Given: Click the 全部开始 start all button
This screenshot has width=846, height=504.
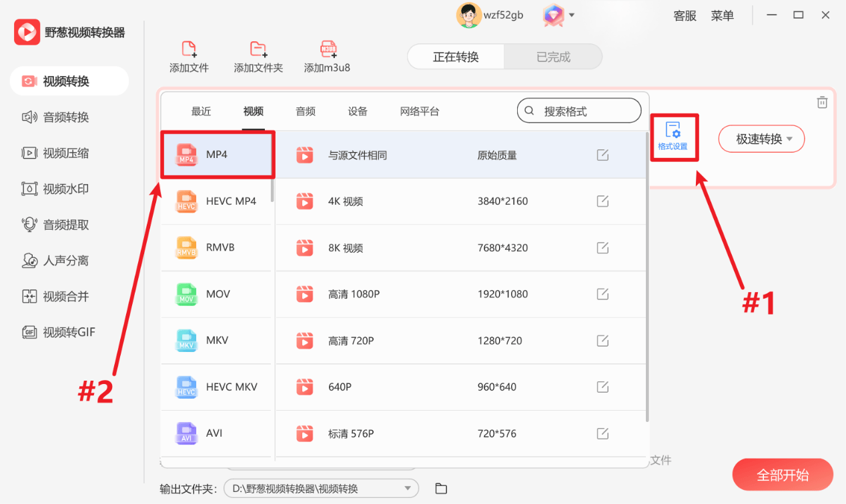Looking at the screenshot, I should click(x=782, y=475).
